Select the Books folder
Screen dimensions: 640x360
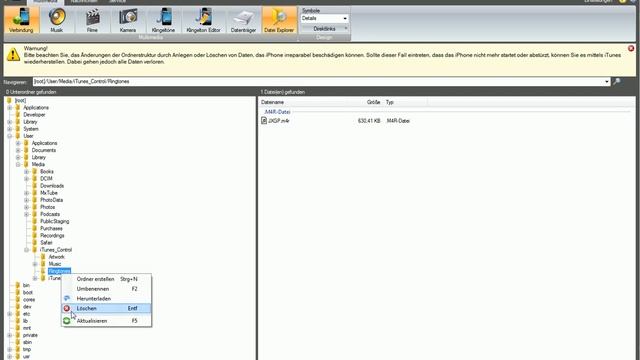(47, 172)
